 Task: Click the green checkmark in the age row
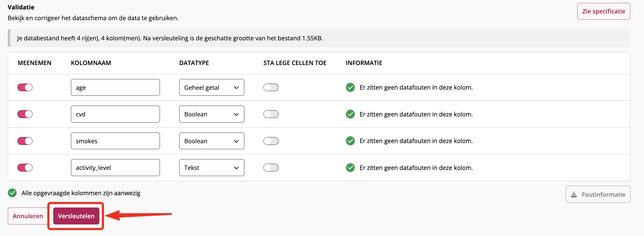point(350,87)
